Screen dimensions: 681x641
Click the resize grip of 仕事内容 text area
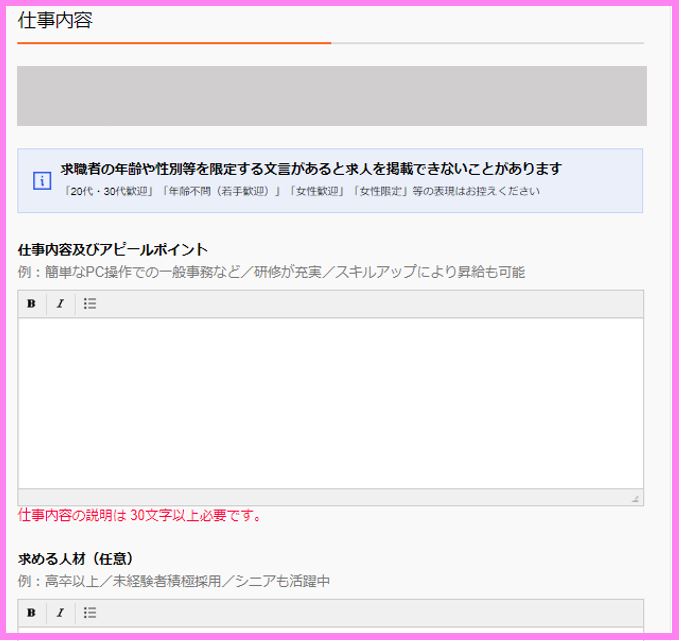coord(635,499)
